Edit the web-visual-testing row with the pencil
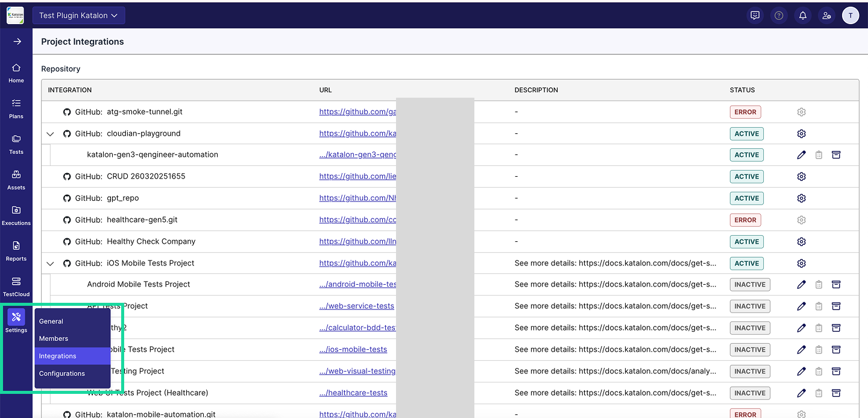 coord(801,372)
